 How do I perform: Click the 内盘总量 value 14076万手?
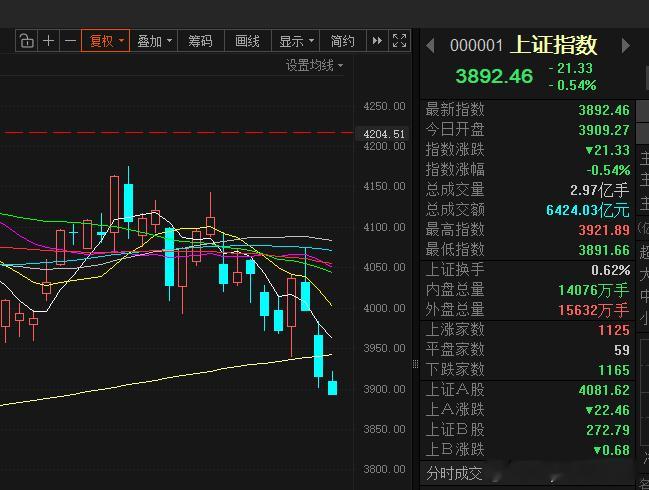point(594,290)
